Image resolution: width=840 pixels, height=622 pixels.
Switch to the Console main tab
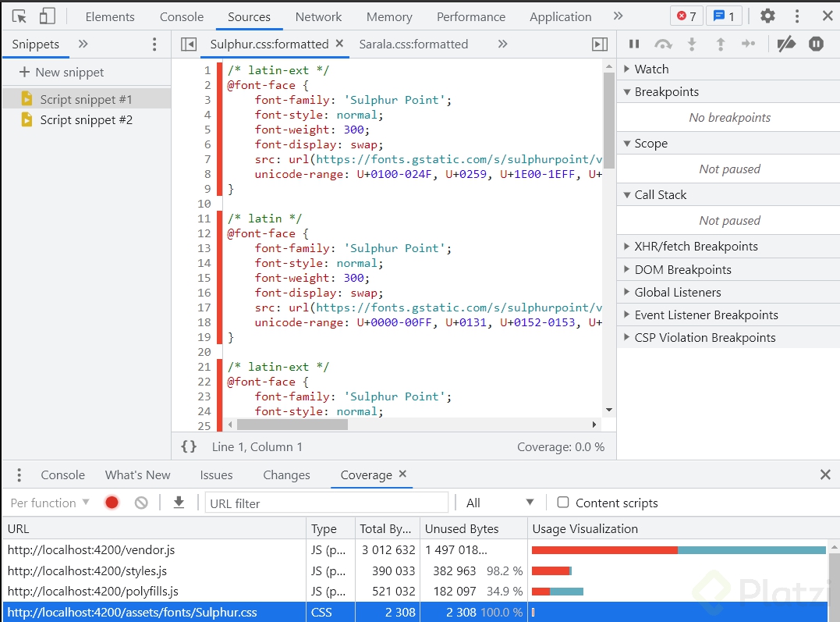click(182, 16)
